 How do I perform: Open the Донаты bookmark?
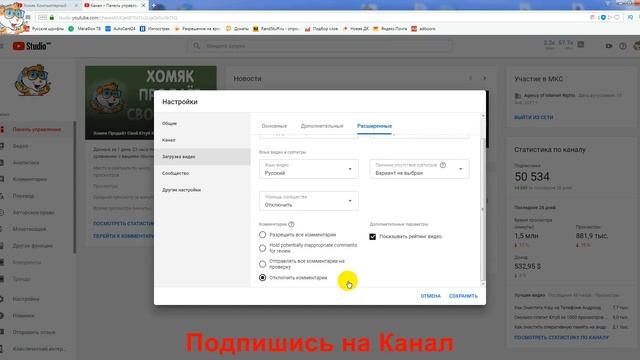[x=237, y=29]
